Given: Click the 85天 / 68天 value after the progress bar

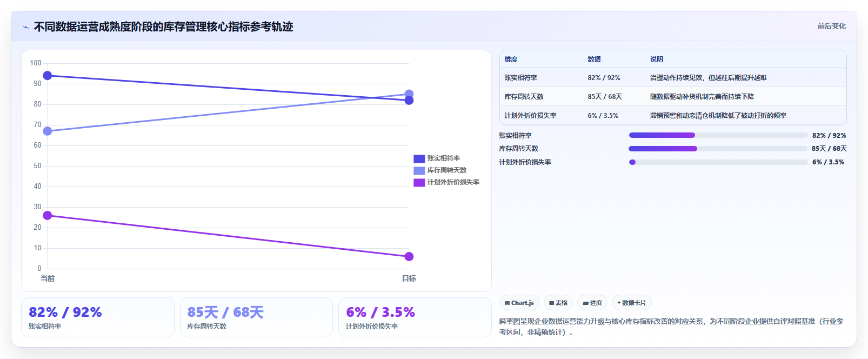Looking at the screenshot, I should pyautogui.click(x=829, y=149).
